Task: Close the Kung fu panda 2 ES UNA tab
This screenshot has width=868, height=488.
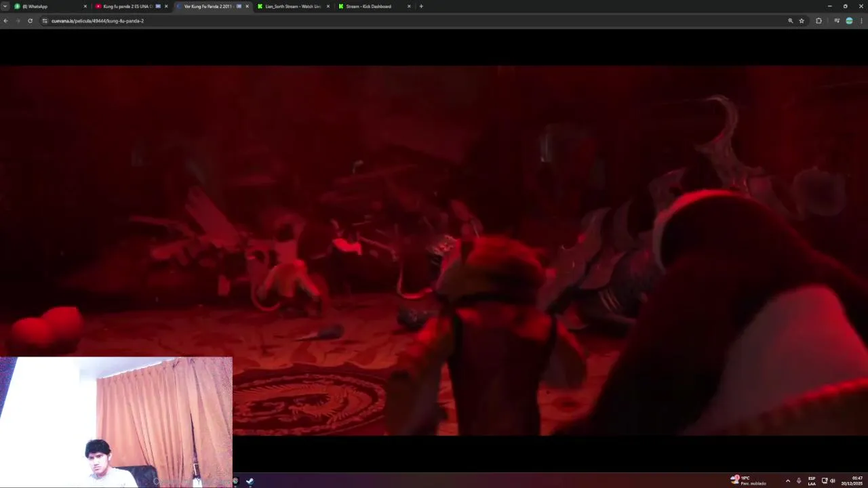Action: pyautogui.click(x=166, y=6)
